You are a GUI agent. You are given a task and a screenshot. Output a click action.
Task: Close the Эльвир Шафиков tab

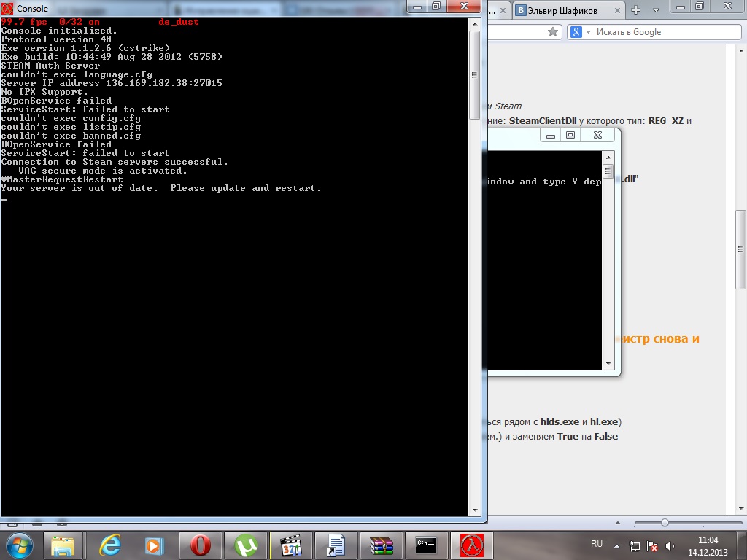pyautogui.click(x=617, y=10)
